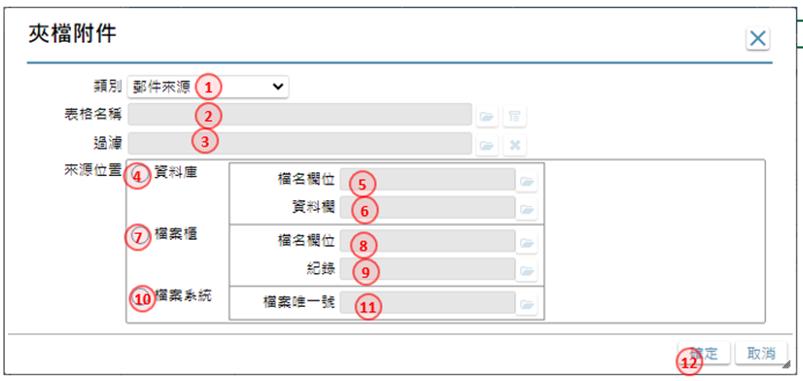Expand the 類別 dropdown showing 郵件來源

coord(208,87)
